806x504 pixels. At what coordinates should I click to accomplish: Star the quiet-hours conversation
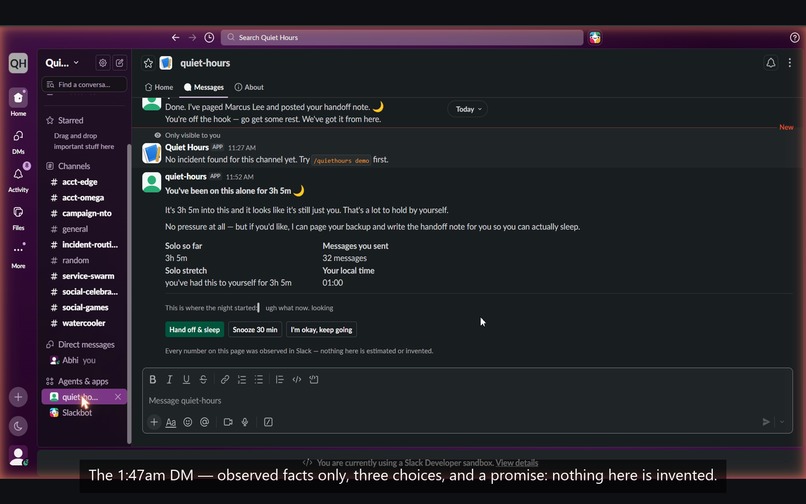pyautogui.click(x=148, y=63)
